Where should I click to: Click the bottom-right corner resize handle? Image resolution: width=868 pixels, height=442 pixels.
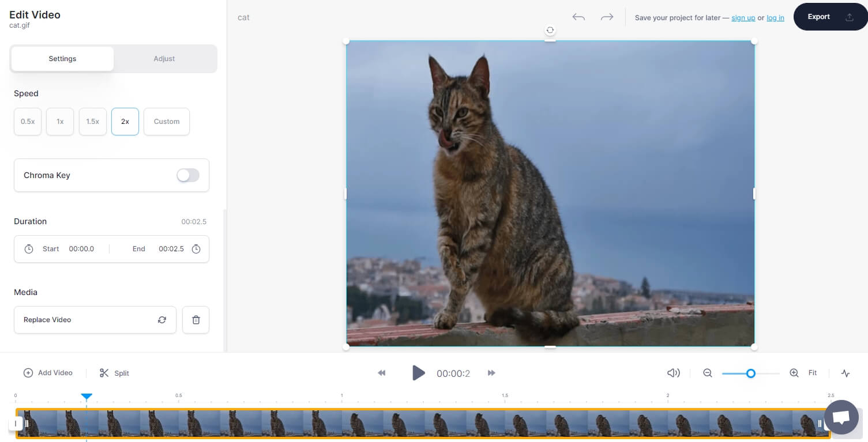tap(754, 346)
